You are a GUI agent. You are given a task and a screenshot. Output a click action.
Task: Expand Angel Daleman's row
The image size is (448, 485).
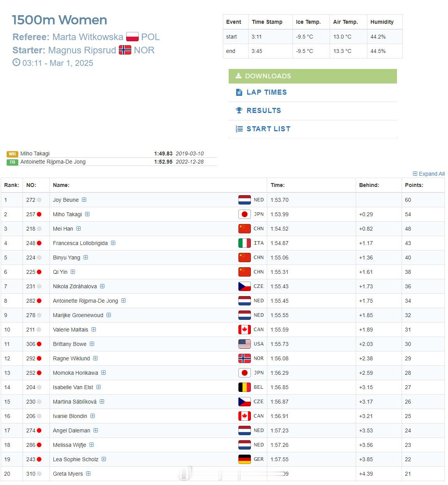coord(95,430)
